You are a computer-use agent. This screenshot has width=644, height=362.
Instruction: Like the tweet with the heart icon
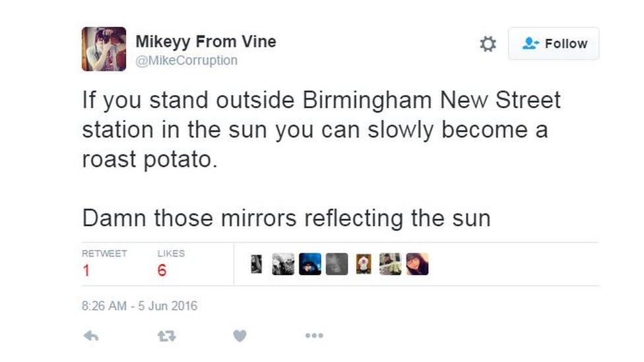[x=240, y=336]
